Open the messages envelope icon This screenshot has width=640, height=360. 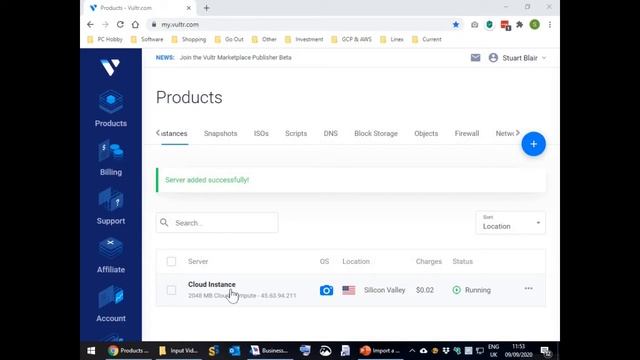click(x=476, y=58)
